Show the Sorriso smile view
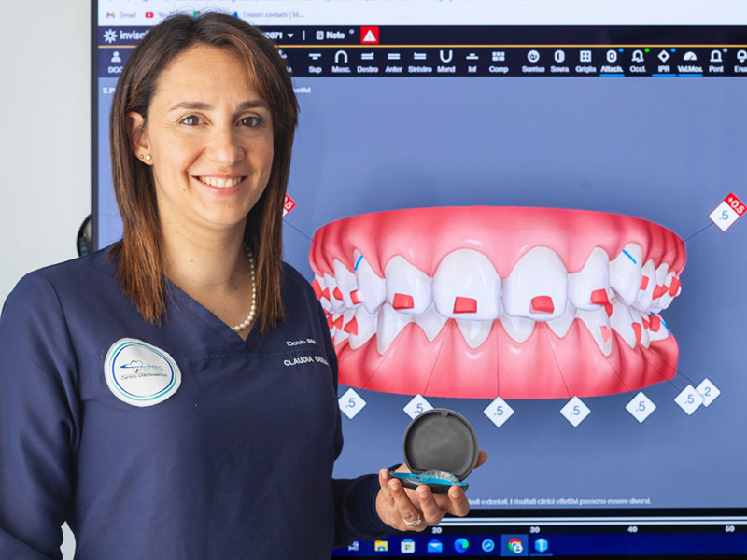The height and width of the screenshot is (560, 747). point(533,62)
